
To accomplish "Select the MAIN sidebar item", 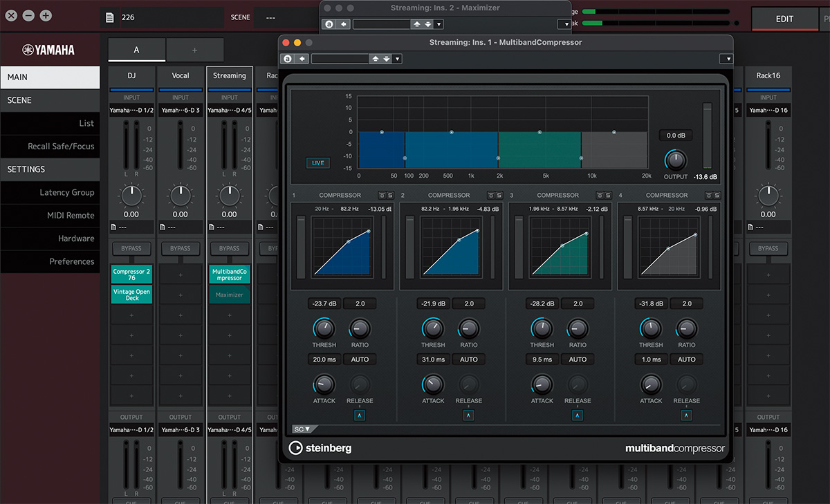I will 50,77.
